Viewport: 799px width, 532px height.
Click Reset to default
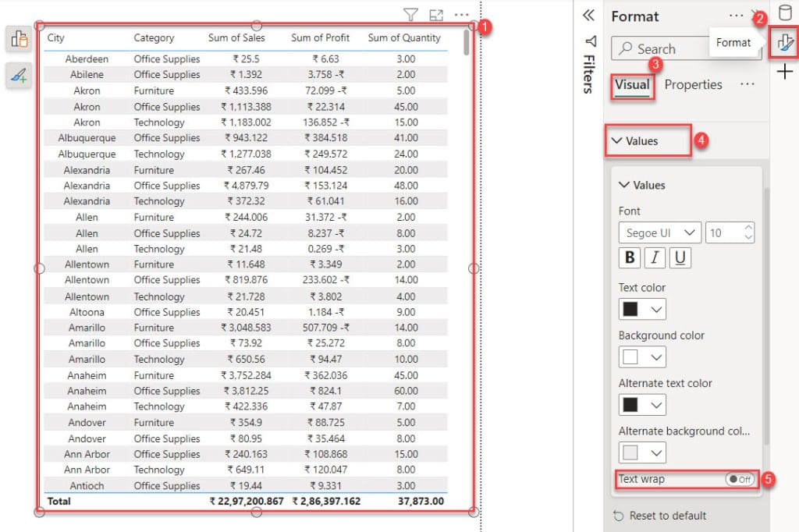(x=660, y=516)
